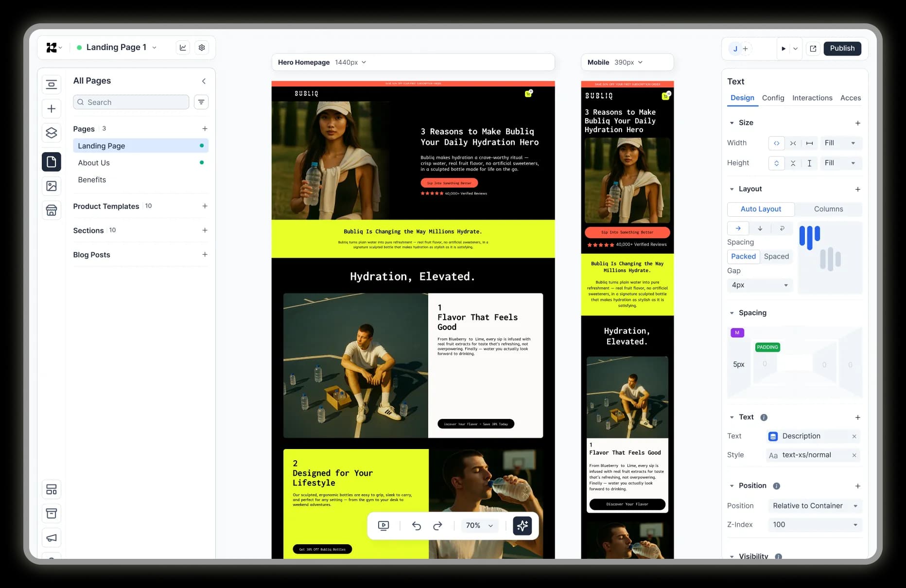Image resolution: width=906 pixels, height=588 pixels.
Task: Open the Height Fill dropdown
Action: 840,163
